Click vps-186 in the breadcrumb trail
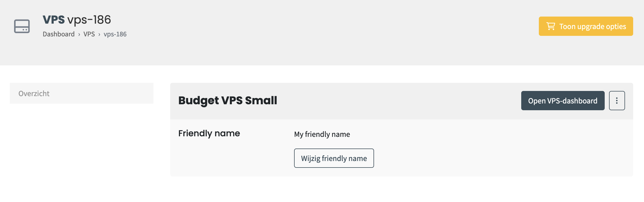Image resolution: width=644 pixels, height=202 pixels. click(115, 34)
